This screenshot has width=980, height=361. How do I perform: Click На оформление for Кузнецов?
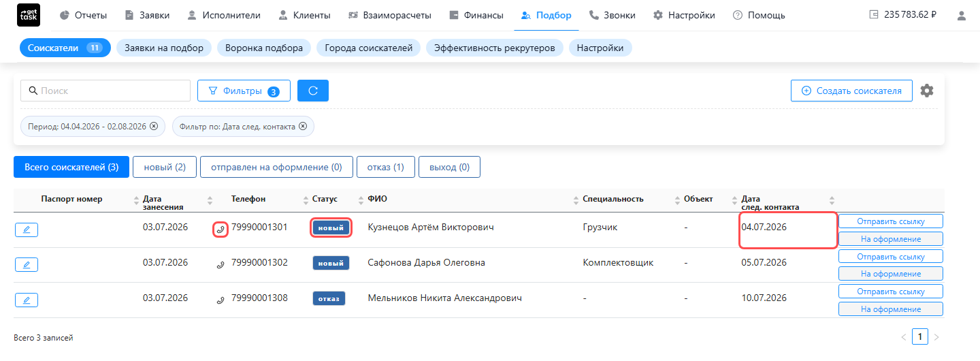pos(891,239)
